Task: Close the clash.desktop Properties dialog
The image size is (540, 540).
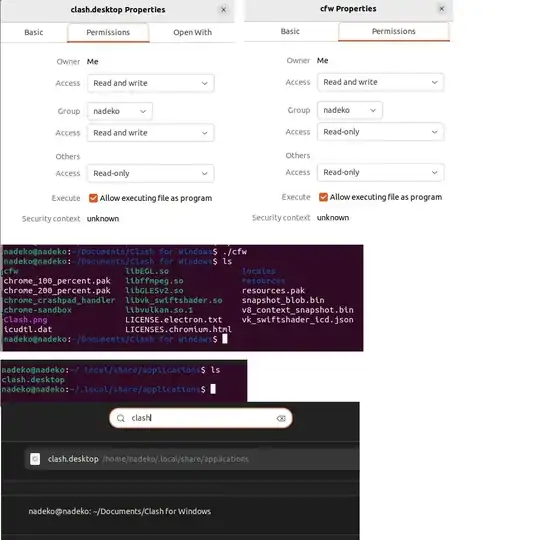Action: click(224, 10)
